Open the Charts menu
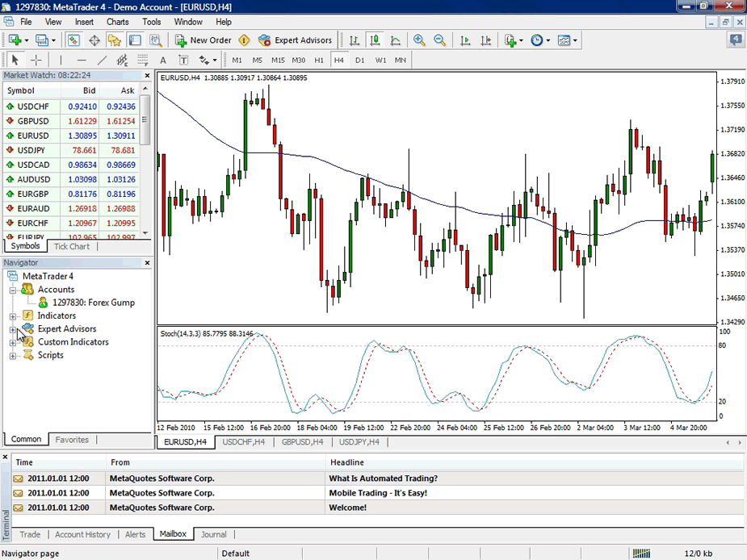747x560 pixels. [118, 22]
